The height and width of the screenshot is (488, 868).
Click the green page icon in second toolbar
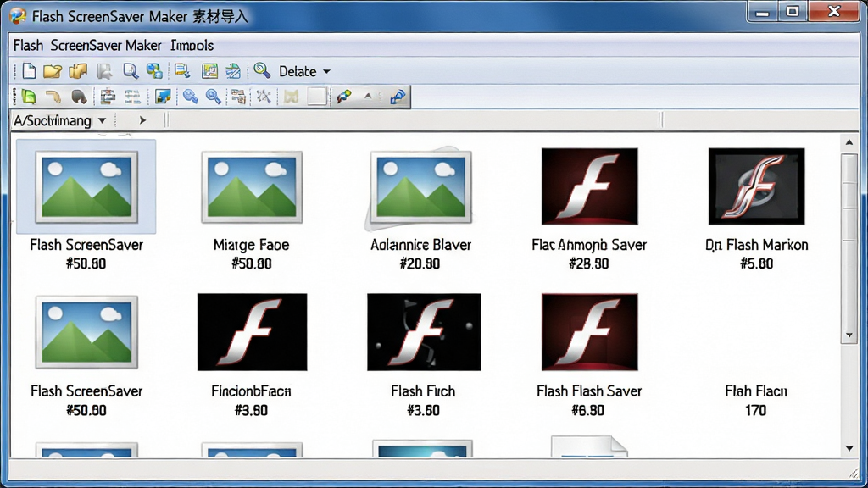tap(28, 97)
